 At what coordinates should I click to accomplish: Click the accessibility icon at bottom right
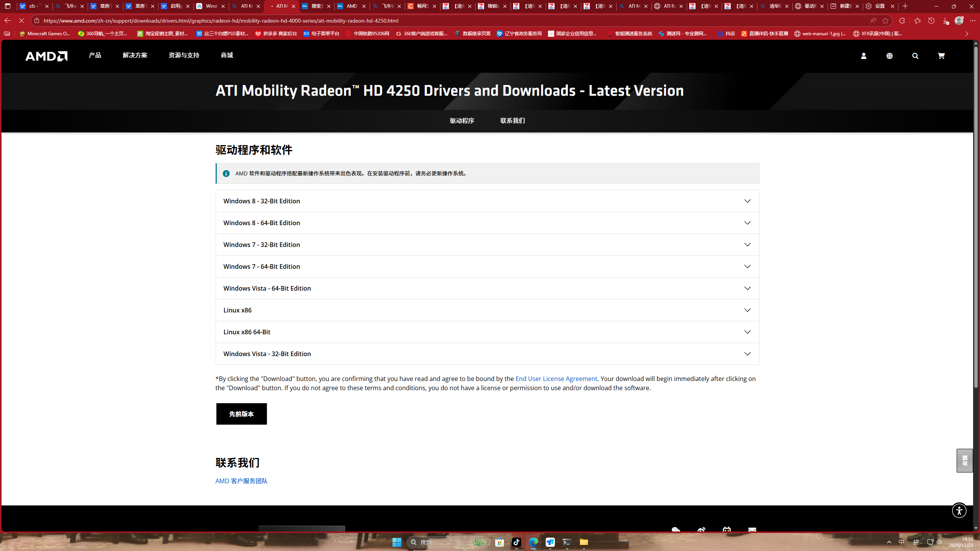(x=959, y=510)
